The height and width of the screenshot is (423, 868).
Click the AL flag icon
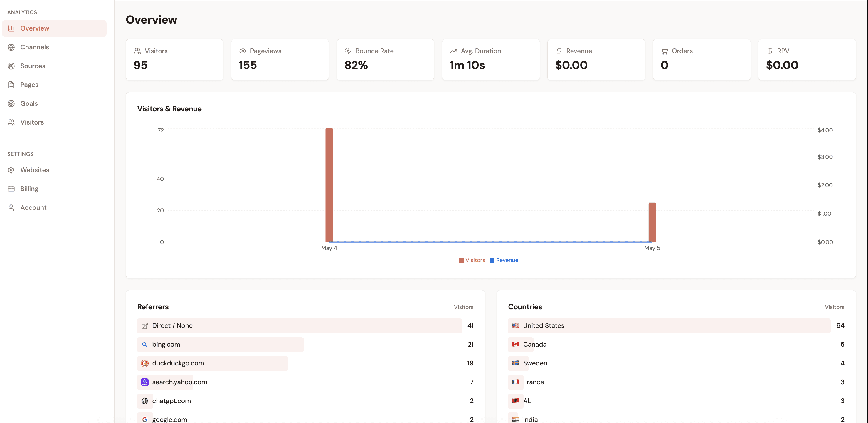tap(516, 401)
